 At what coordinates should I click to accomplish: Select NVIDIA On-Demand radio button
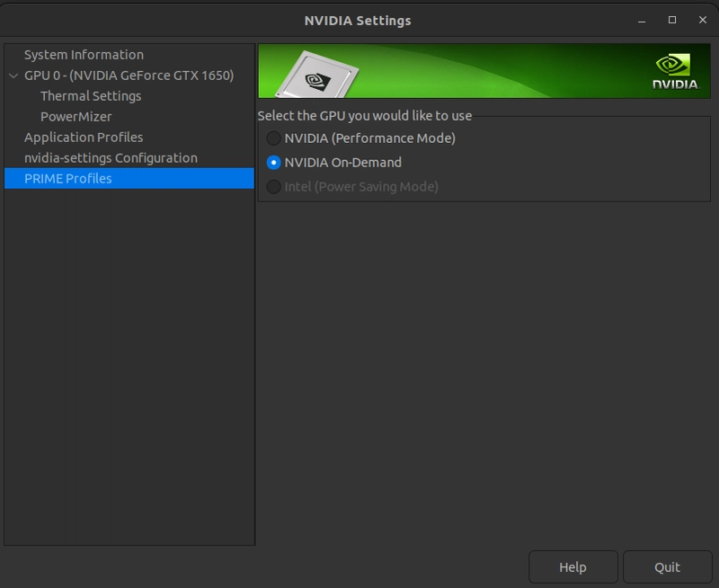pos(274,163)
